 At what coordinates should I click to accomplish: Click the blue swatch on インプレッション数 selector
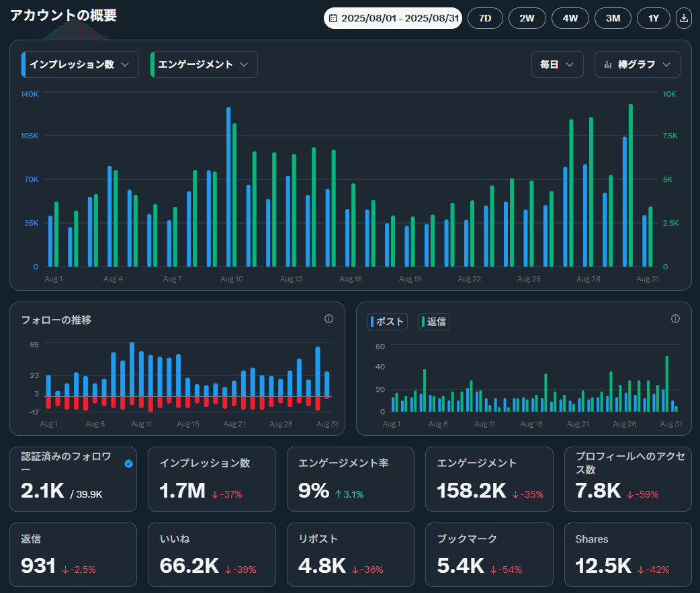[x=24, y=64]
